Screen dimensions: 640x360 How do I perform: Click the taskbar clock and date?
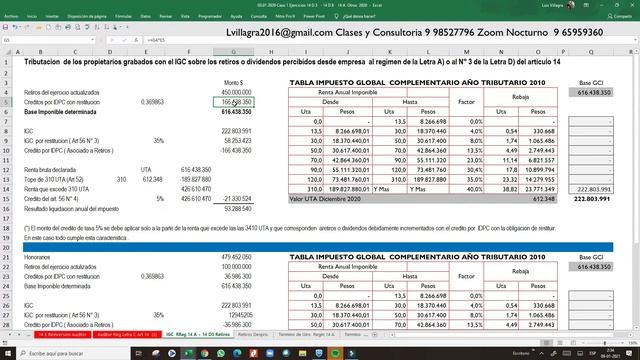pos(610,353)
